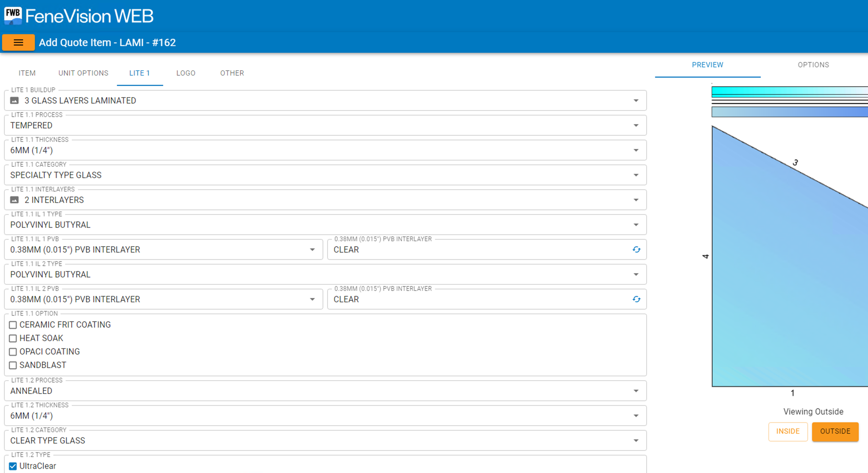Switch to the Unit Options tab
This screenshot has width=868, height=473.
coord(83,73)
